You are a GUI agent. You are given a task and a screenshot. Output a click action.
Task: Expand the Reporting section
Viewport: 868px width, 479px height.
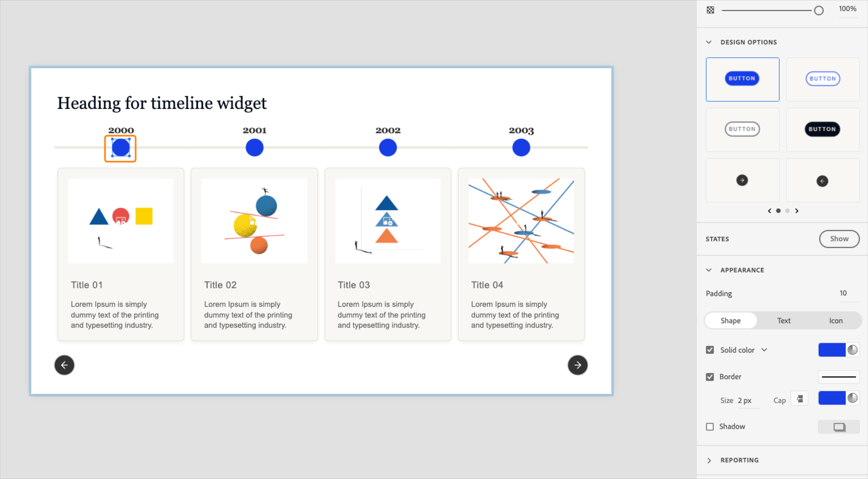coord(709,460)
